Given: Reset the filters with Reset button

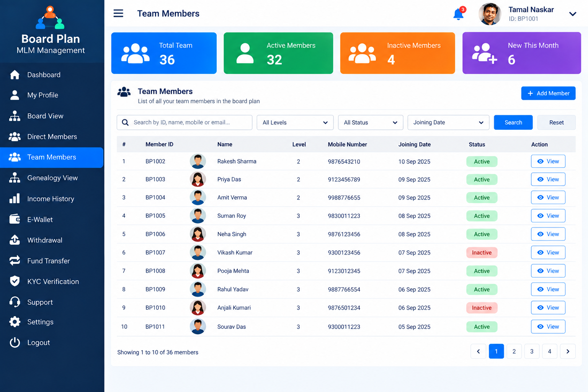Looking at the screenshot, I should (556, 122).
